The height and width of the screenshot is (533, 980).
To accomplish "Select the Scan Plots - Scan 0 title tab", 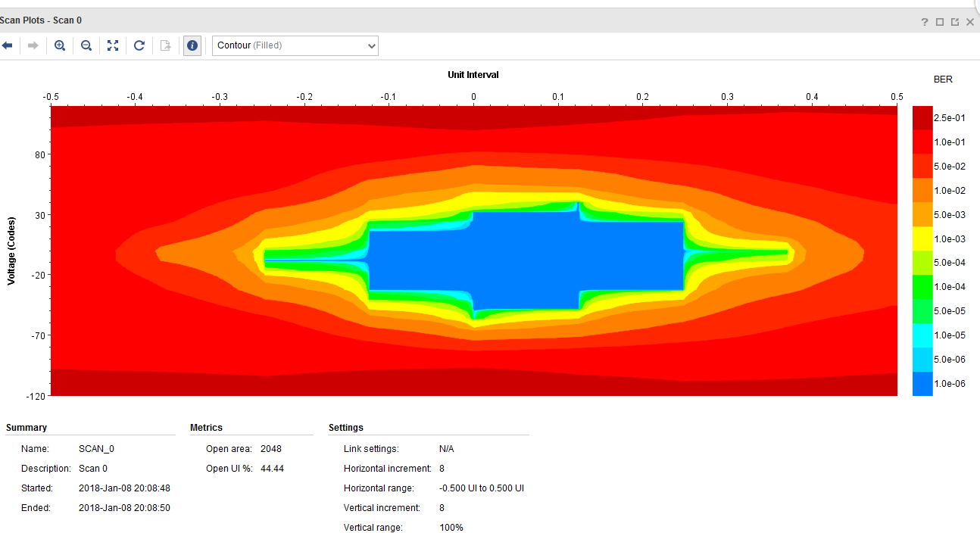I will [41, 20].
